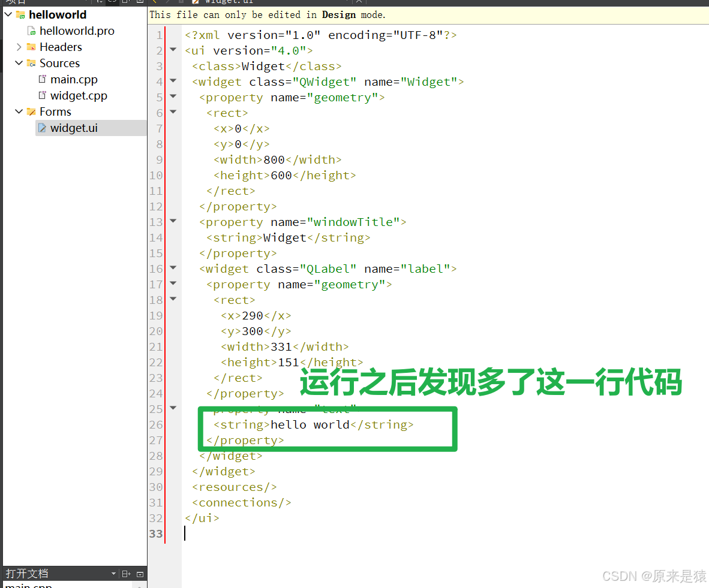The width and height of the screenshot is (709, 588).
Task: Expand the Headers folder
Action: click(19, 47)
